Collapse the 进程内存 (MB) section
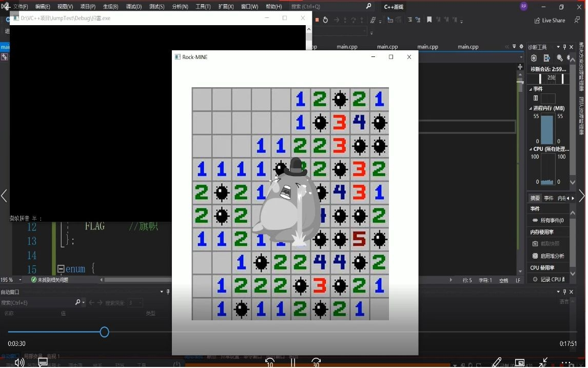This screenshot has width=588, height=368. coord(531,108)
